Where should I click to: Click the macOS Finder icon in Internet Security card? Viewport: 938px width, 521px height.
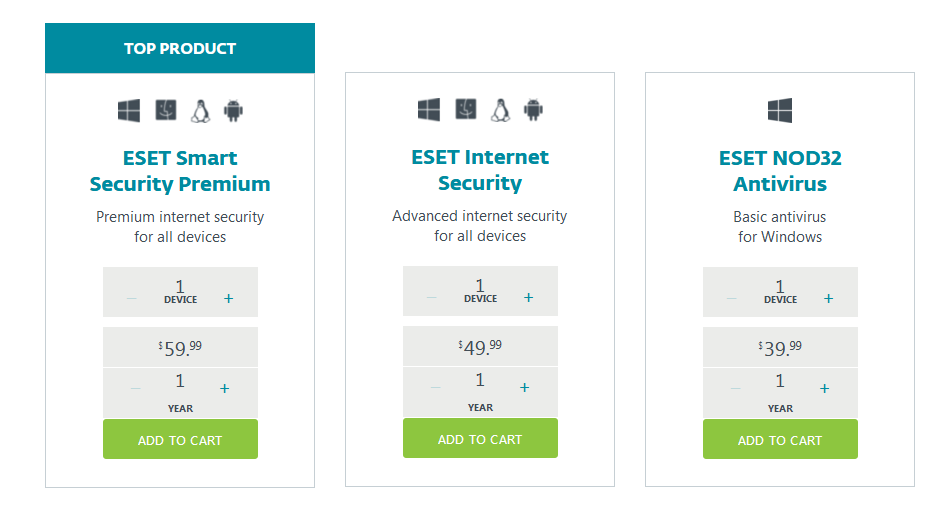pos(465,109)
